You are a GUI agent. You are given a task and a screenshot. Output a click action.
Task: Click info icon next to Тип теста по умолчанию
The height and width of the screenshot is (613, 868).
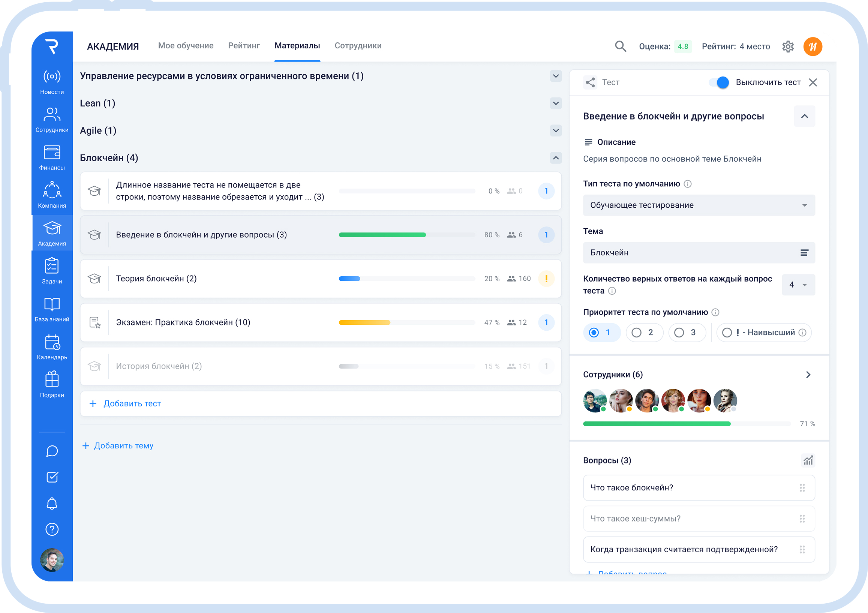click(x=688, y=184)
